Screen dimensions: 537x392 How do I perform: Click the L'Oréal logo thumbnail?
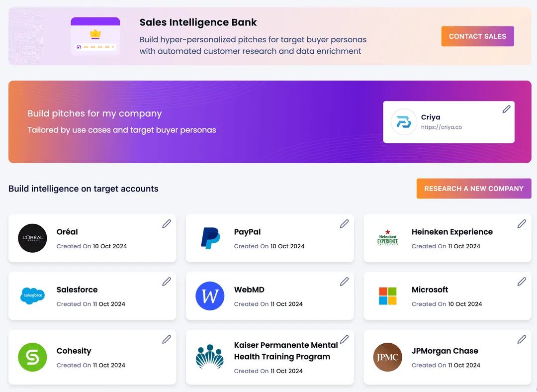[x=32, y=238]
